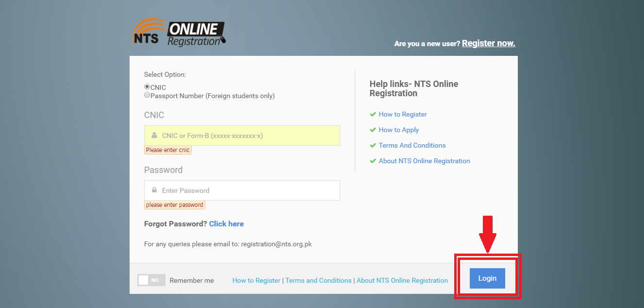Focus the CNIC or Form-B input field
This screenshot has width=644, height=308.
click(242, 136)
